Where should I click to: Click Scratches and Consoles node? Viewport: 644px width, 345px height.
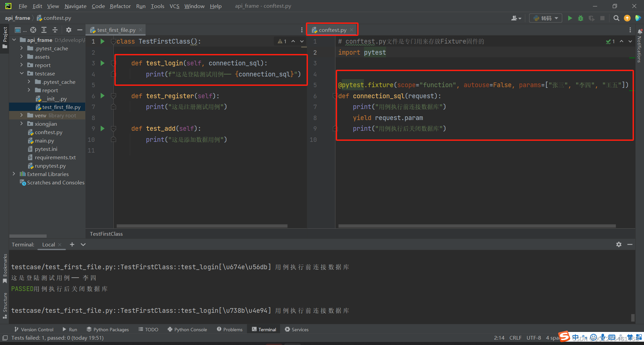(x=56, y=182)
